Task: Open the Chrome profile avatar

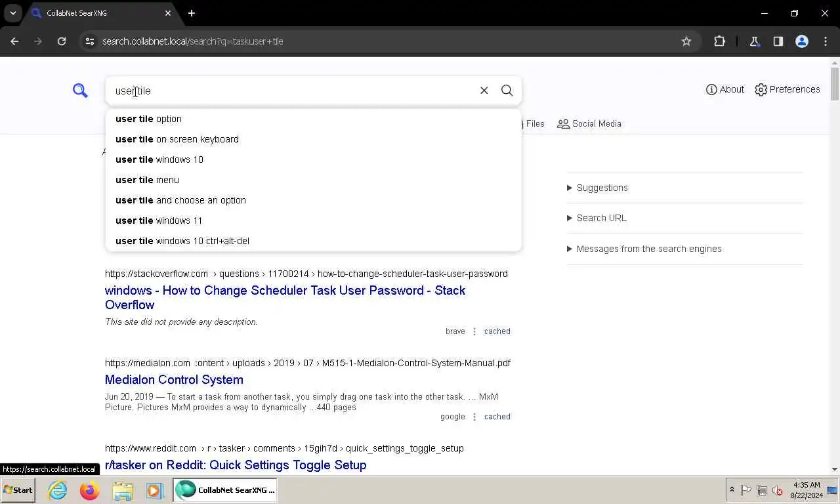Action: [x=802, y=41]
